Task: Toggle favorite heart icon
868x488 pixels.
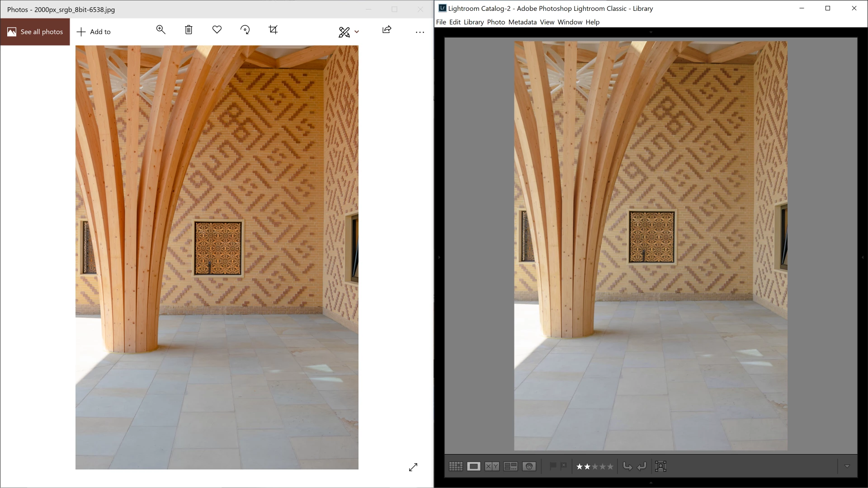Action: pyautogui.click(x=217, y=30)
